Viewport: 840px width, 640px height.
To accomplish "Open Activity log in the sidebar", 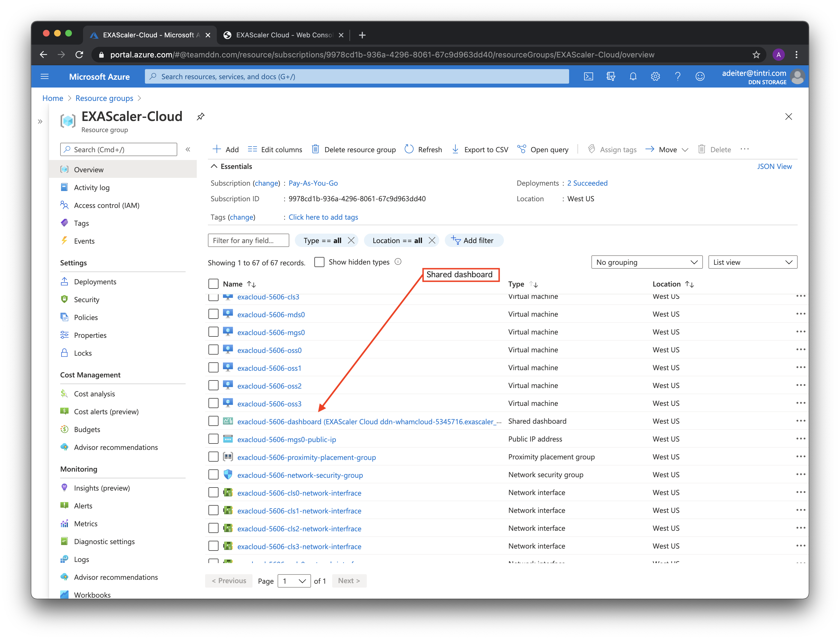I will point(91,187).
